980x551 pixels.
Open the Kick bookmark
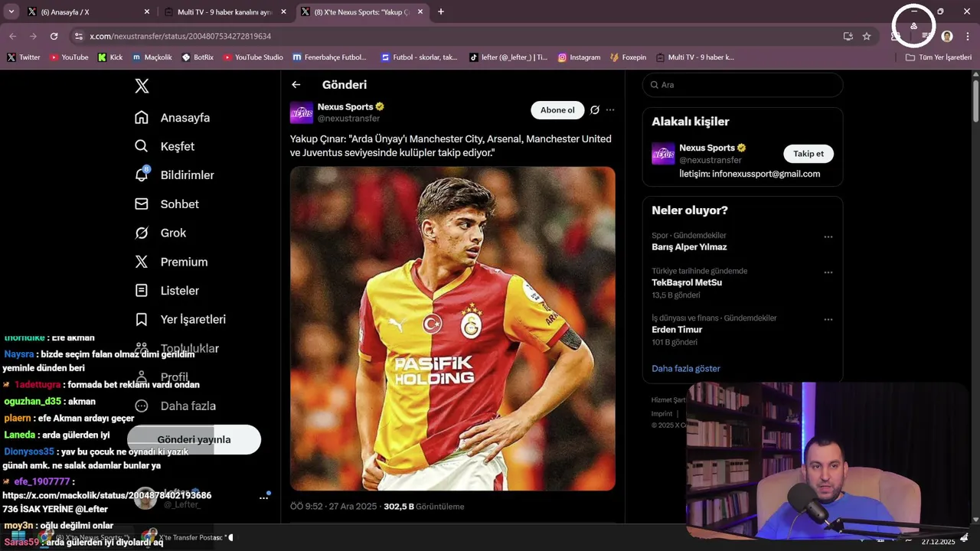(110, 57)
